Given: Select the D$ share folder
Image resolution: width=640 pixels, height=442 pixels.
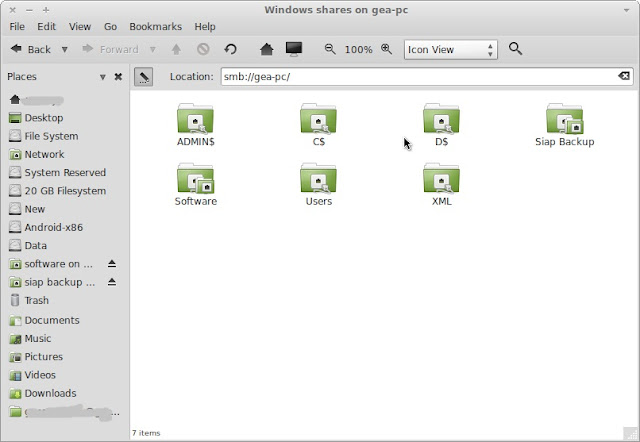Looking at the screenshot, I should click(441, 124).
